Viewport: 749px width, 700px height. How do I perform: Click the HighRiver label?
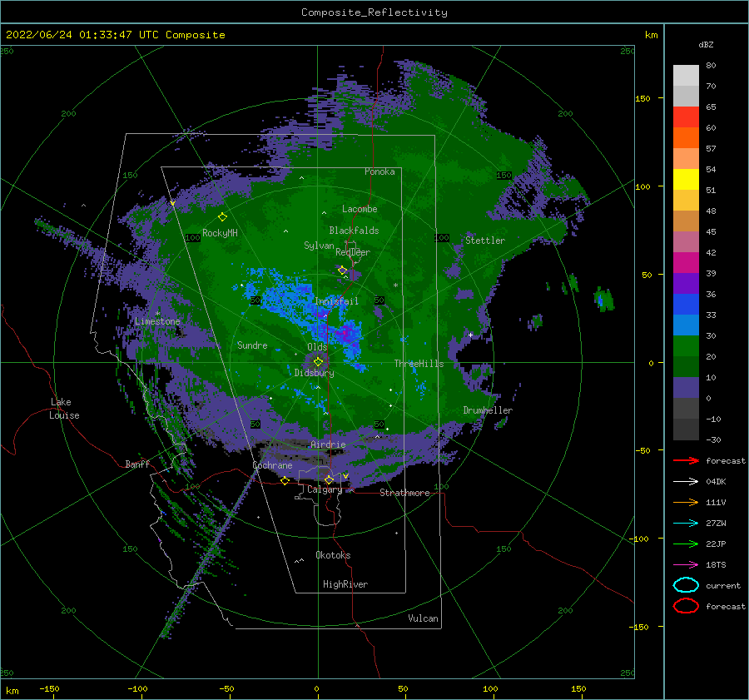point(345,584)
